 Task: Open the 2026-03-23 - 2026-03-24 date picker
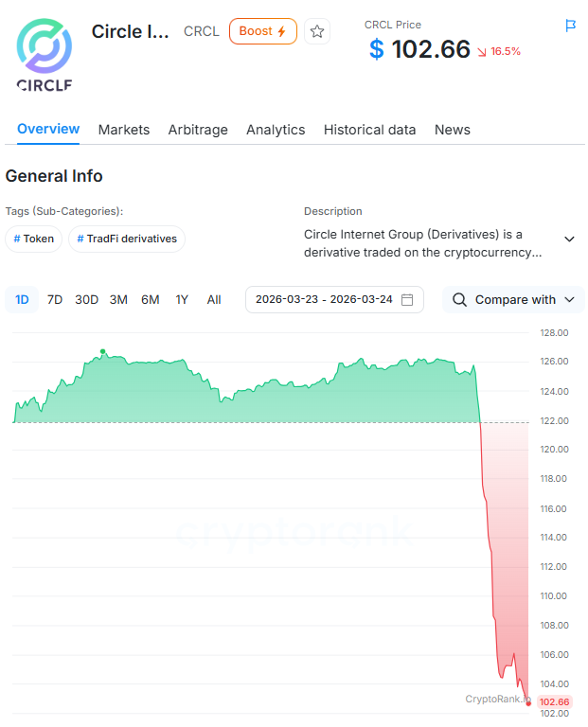334,299
